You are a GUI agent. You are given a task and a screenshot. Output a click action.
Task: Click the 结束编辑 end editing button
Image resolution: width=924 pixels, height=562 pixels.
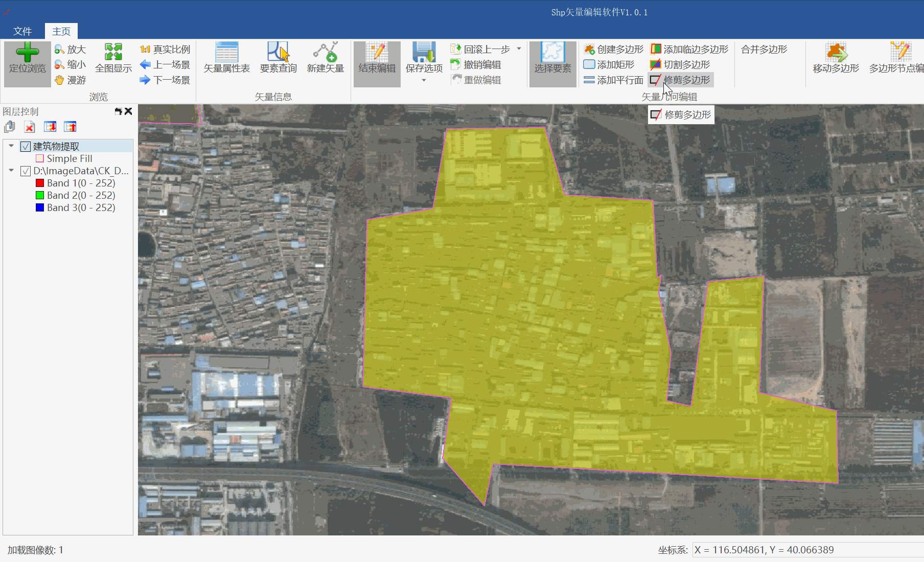click(x=377, y=64)
